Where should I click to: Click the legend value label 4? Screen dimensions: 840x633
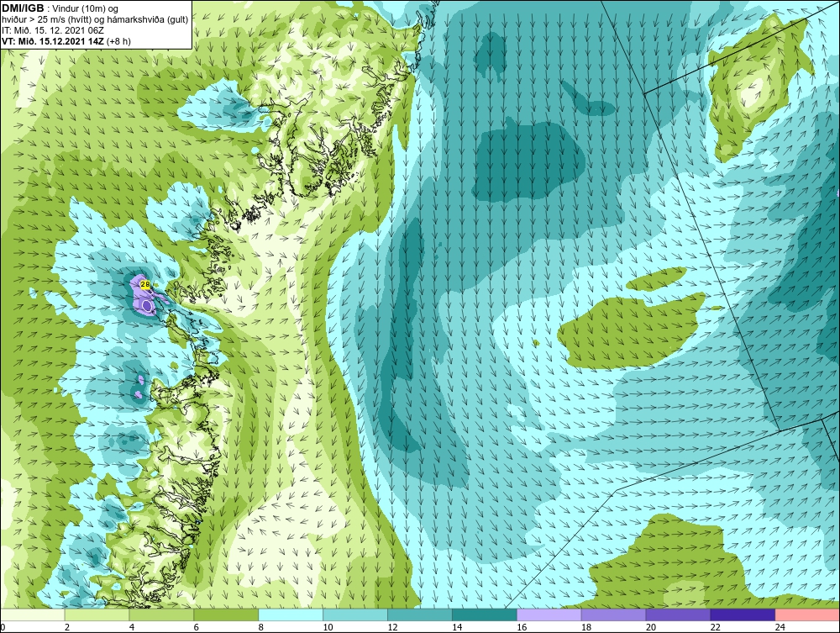tap(132, 627)
